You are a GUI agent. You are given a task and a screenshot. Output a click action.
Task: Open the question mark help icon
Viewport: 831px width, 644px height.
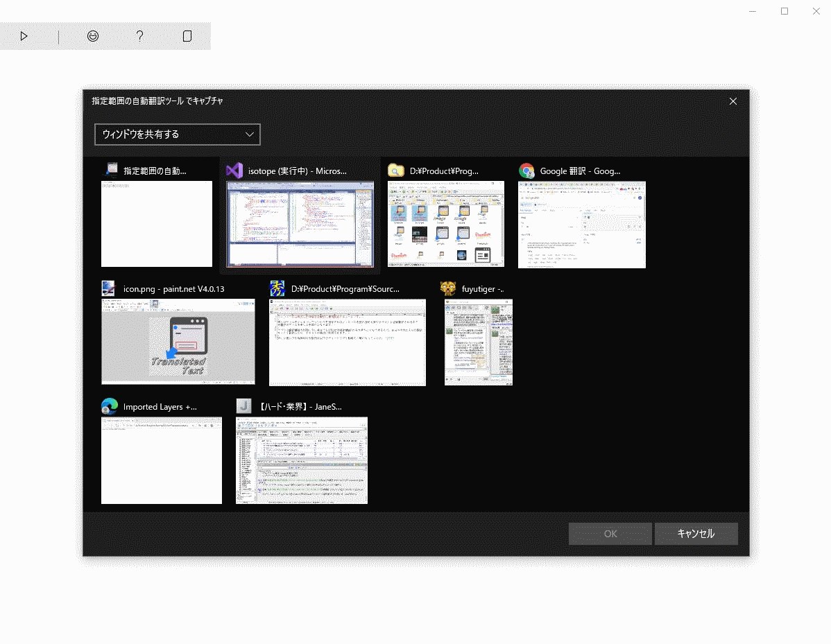coord(140,36)
